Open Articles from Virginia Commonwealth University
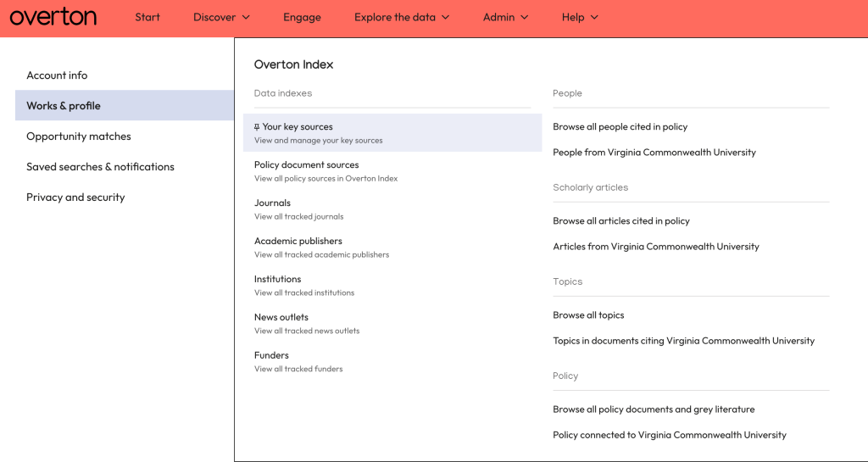Image resolution: width=868 pixels, height=462 pixels. point(655,247)
